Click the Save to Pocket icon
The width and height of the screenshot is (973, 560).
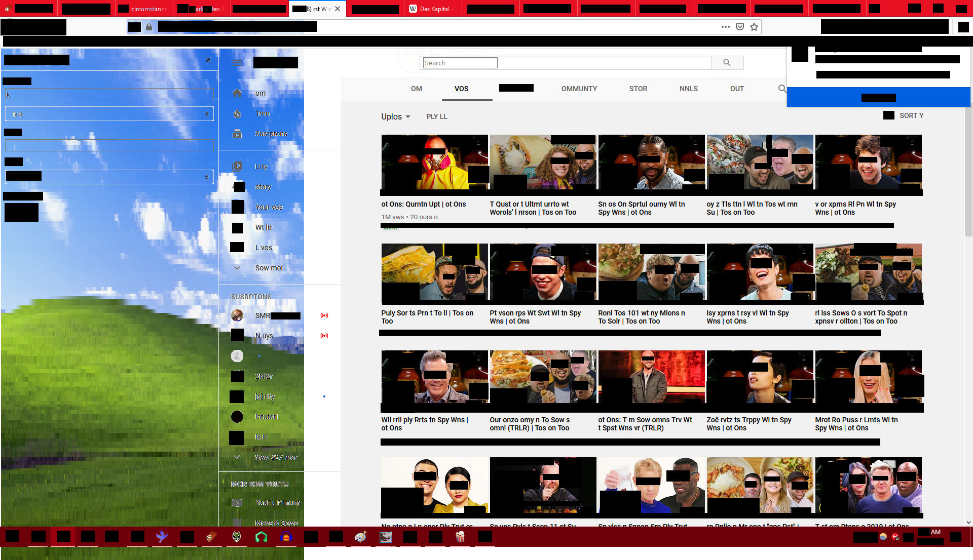click(x=740, y=27)
